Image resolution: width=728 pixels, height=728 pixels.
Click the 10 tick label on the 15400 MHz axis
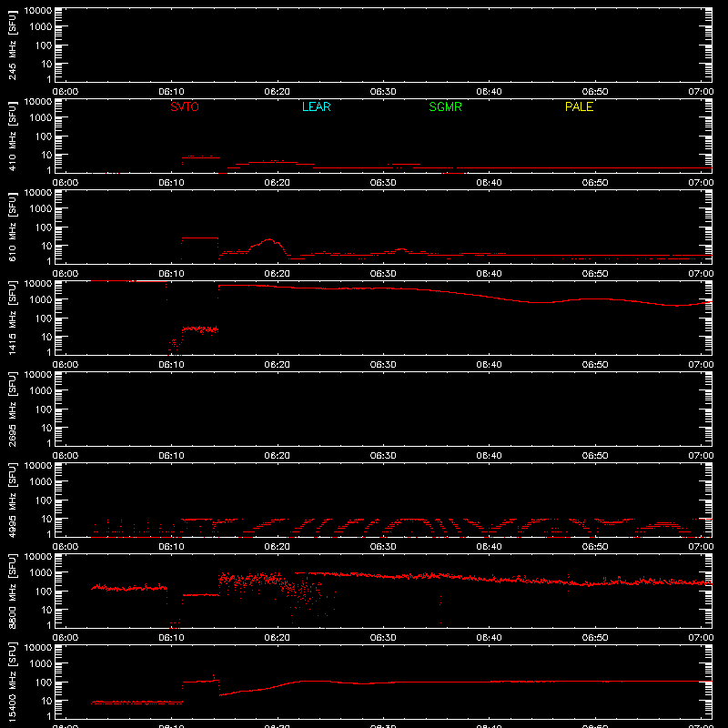click(47, 701)
